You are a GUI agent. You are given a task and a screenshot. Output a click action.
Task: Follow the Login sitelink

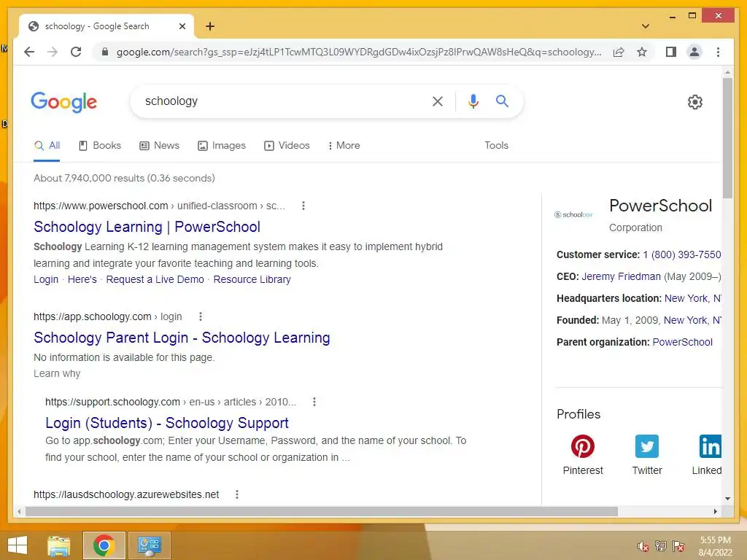coord(46,279)
